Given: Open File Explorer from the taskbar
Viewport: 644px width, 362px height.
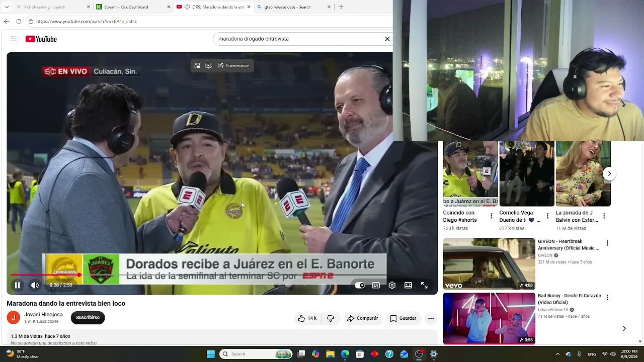Looking at the screenshot, I should coord(331,354).
